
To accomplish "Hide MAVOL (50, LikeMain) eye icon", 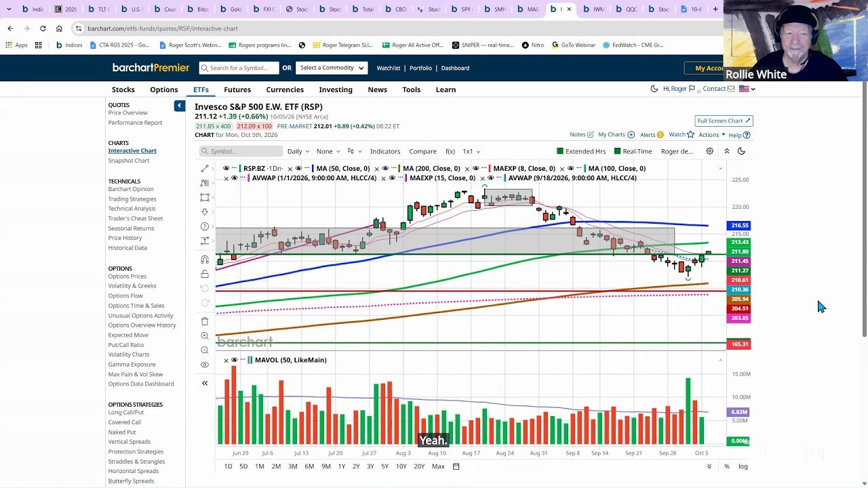I will [x=235, y=360].
